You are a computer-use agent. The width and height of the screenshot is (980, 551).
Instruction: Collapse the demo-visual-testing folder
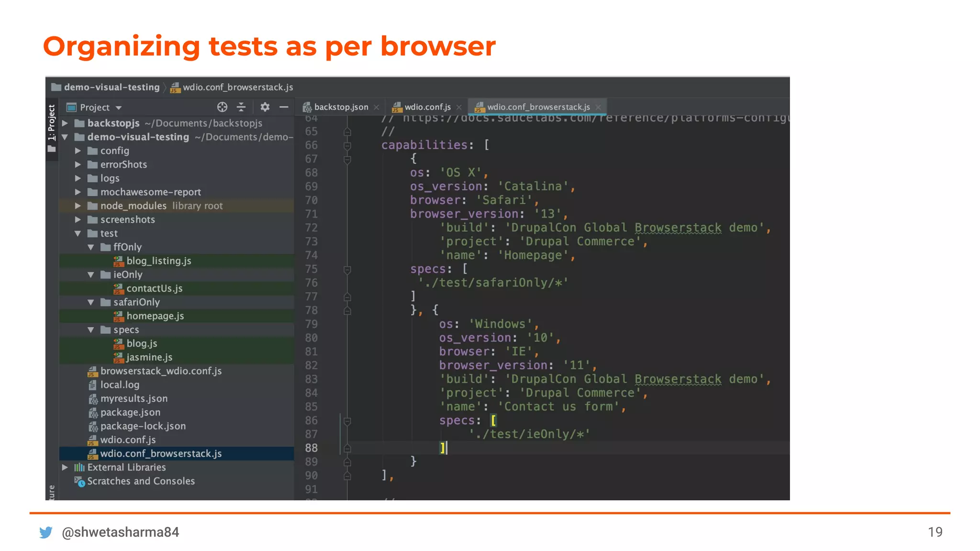tap(65, 137)
